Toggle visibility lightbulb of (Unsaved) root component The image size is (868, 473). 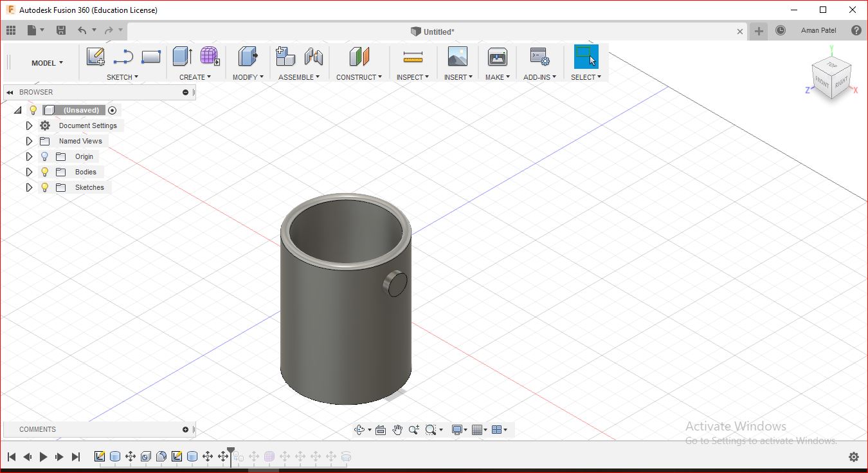pyautogui.click(x=33, y=110)
